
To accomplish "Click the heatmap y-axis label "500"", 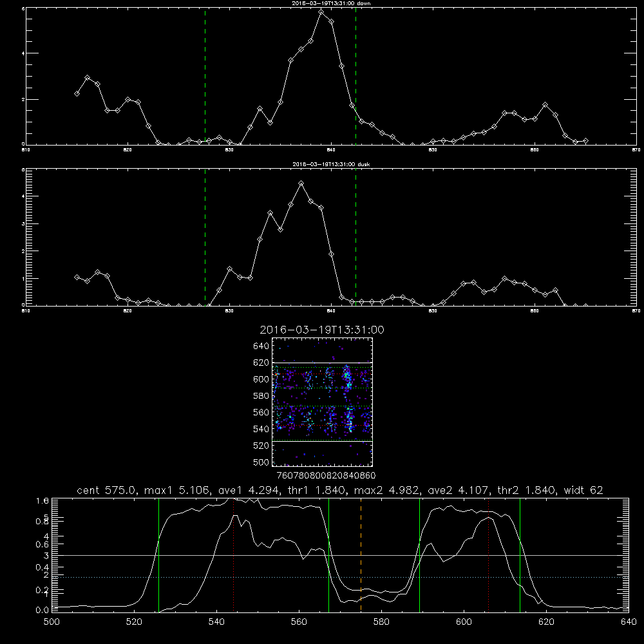I will pos(261,462).
